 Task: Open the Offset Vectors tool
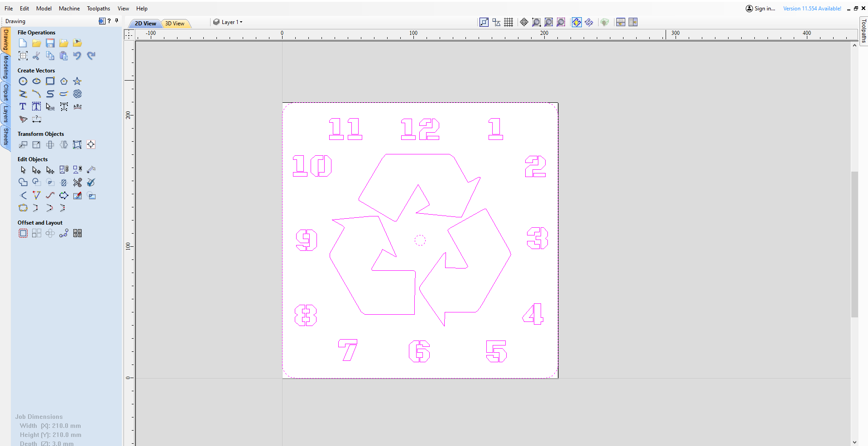pyautogui.click(x=23, y=233)
